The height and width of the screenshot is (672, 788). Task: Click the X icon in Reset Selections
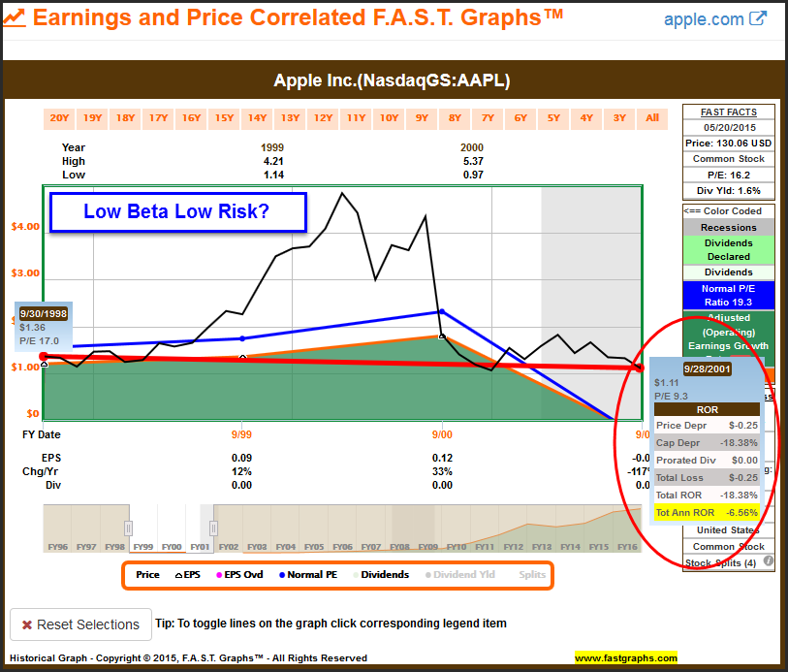coord(27,624)
